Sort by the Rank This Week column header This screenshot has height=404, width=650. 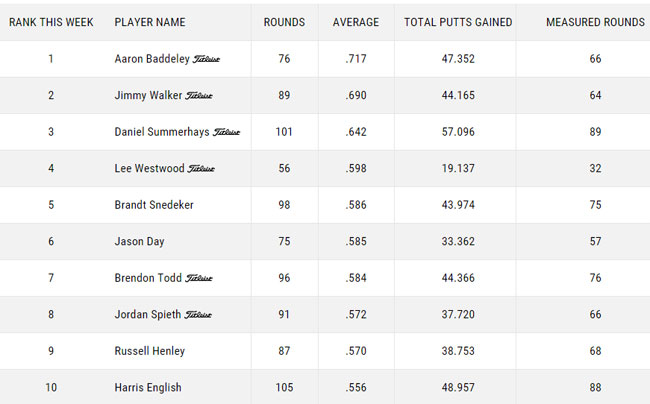51,22
